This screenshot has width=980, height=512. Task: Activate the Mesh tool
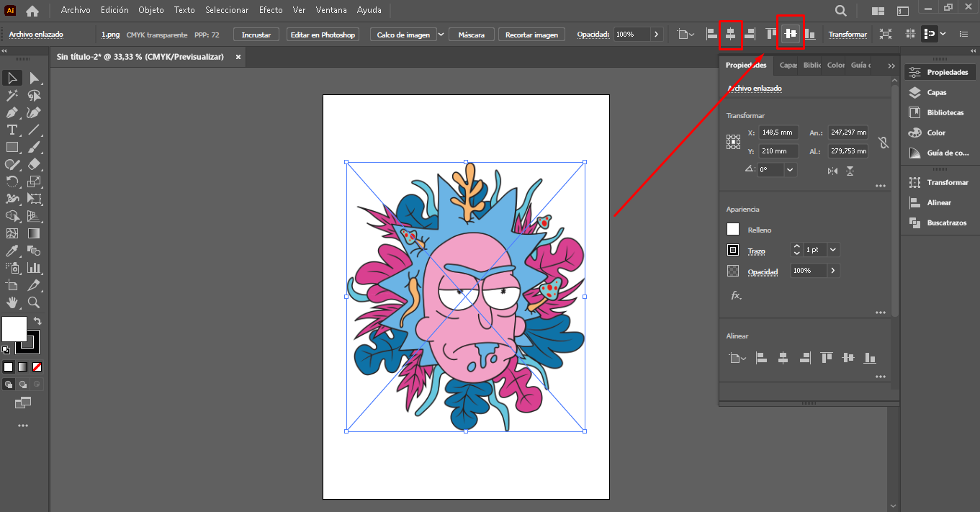tap(12, 233)
